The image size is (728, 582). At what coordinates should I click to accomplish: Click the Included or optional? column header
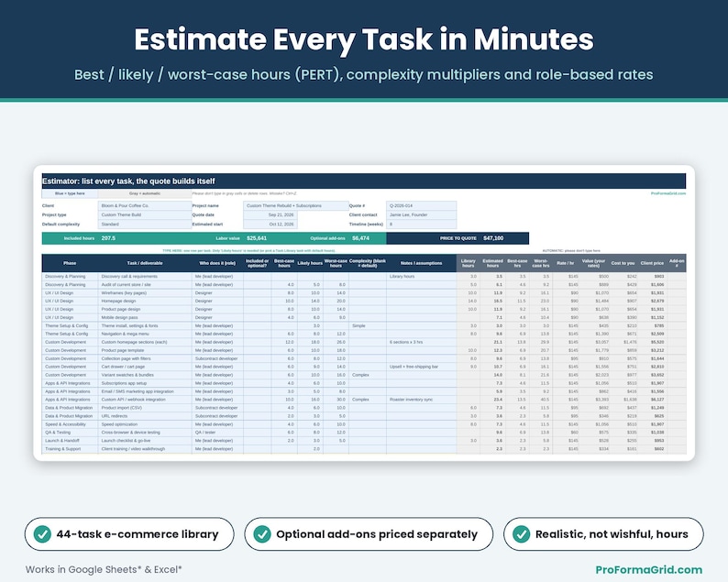click(x=258, y=263)
